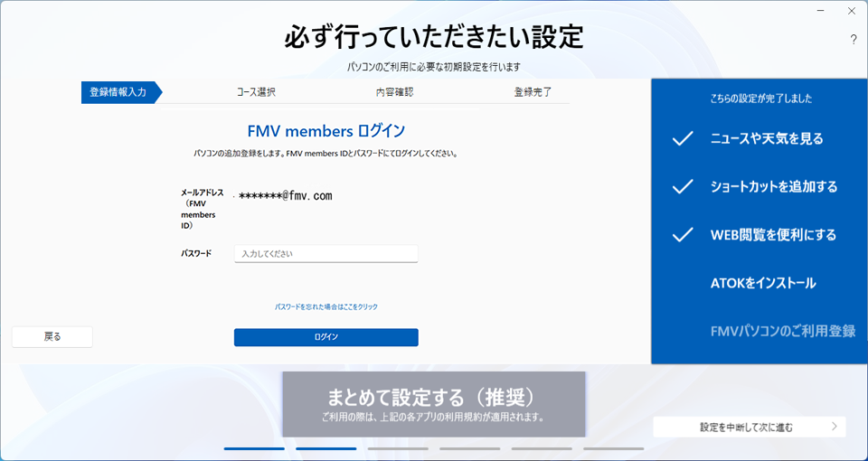Click the chevron arrow on 設定を中断して次に進む
The width and height of the screenshot is (868, 461).
coord(835,427)
